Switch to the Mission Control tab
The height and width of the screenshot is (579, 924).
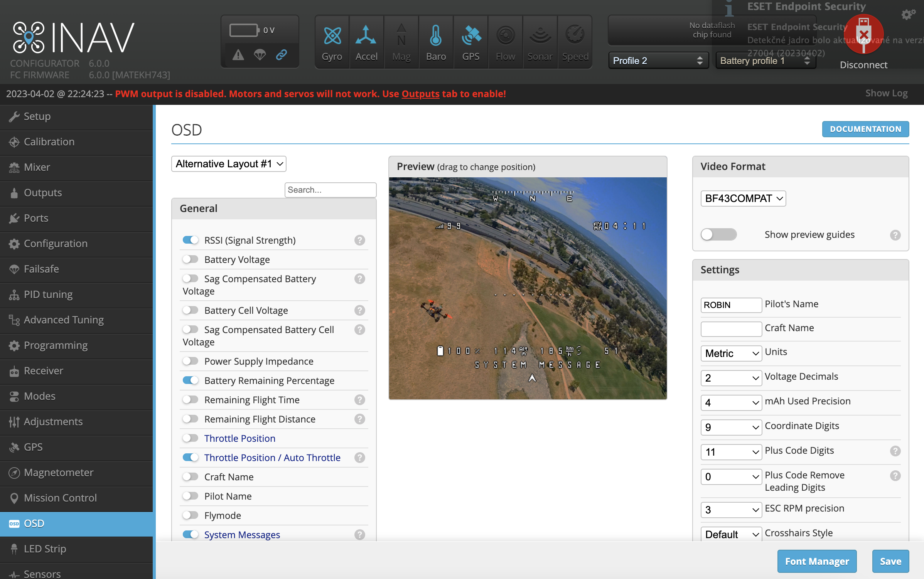(x=60, y=498)
